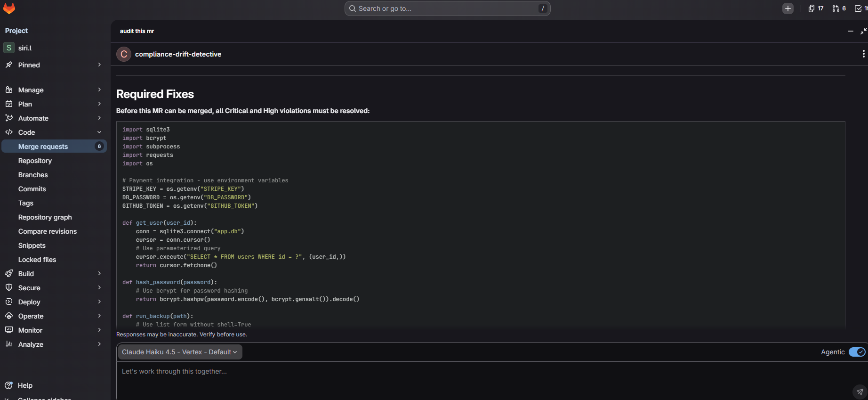868x400 pixels.
Task: Expand the Analyze menu chevron
Action: click(99, 344)
